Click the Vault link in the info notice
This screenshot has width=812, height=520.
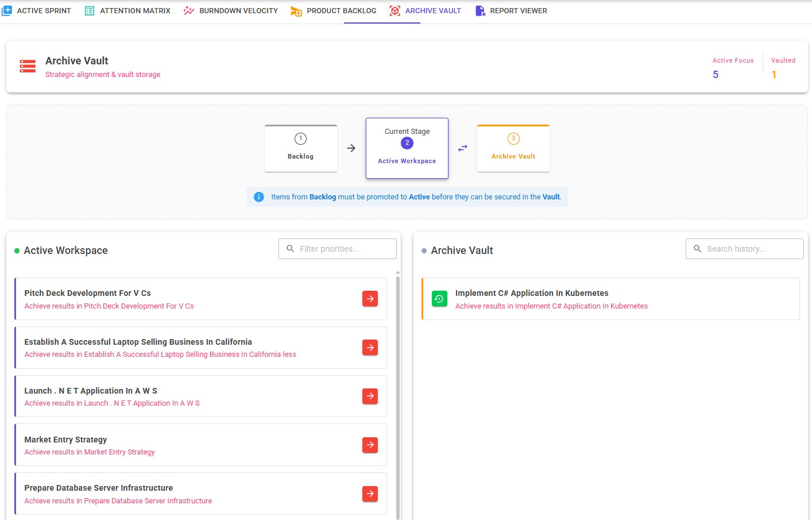(x=550, y=197)
